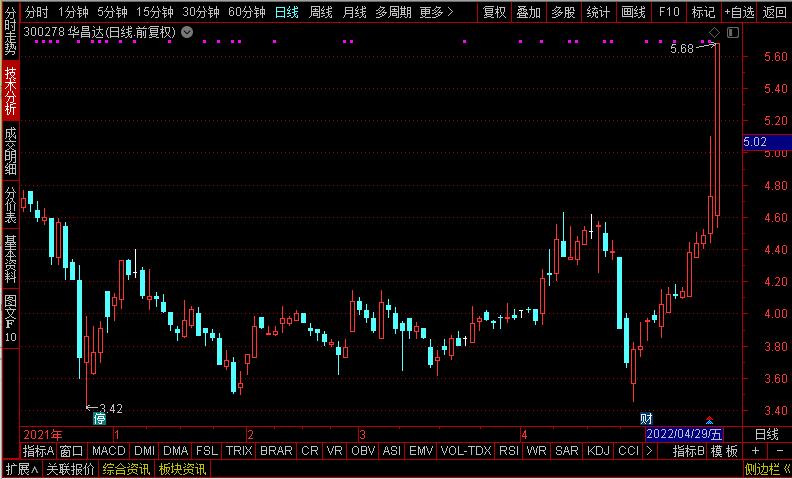Open the 关联报价 tab

pyautogui.click(x=70, y=469)
